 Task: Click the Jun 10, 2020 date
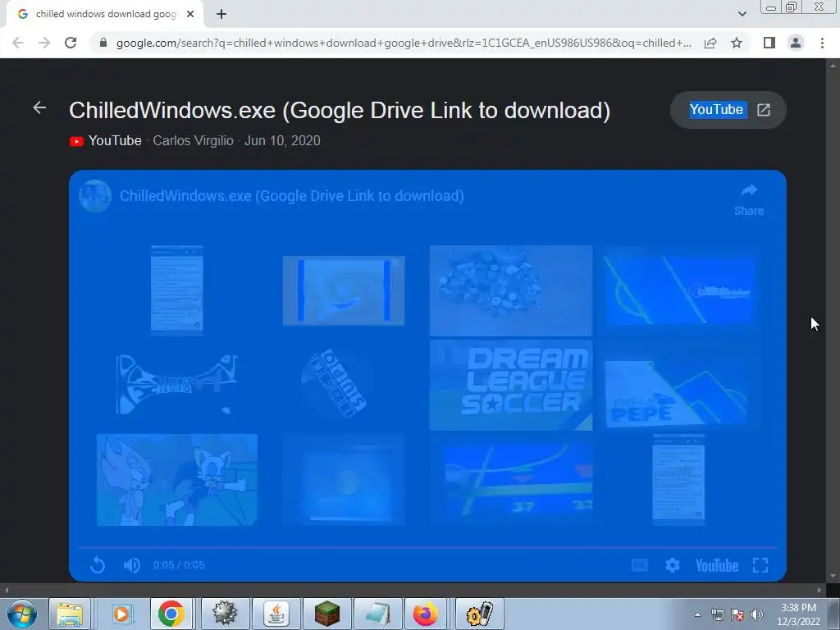pos(282,141)
